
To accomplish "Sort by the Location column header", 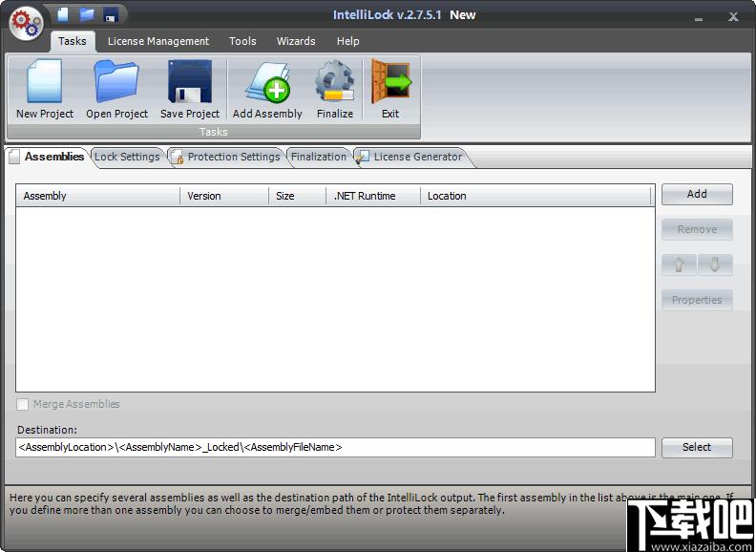I will [535, 197].
